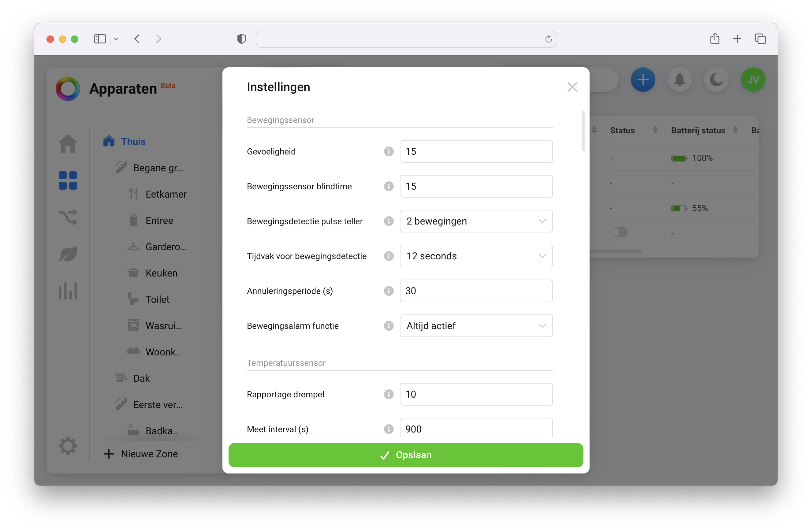Open the JV user avatar menu

(x=753, y=80)
